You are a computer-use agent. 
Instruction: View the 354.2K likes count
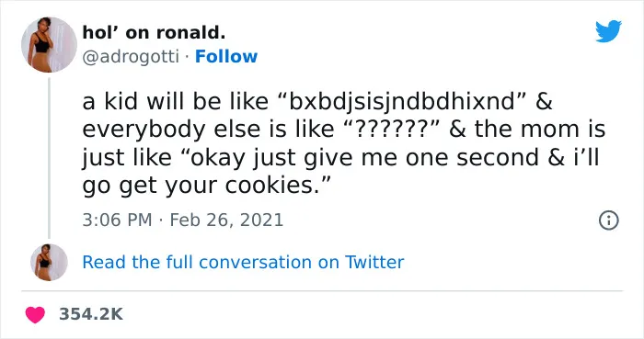click(x=91, y=314)
